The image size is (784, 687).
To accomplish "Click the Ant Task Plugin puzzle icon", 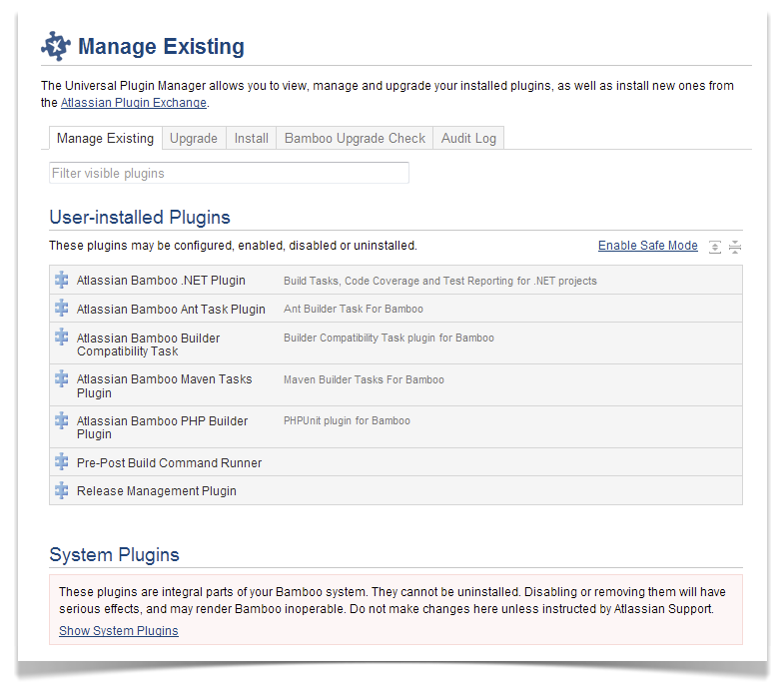I will [62, 309].
